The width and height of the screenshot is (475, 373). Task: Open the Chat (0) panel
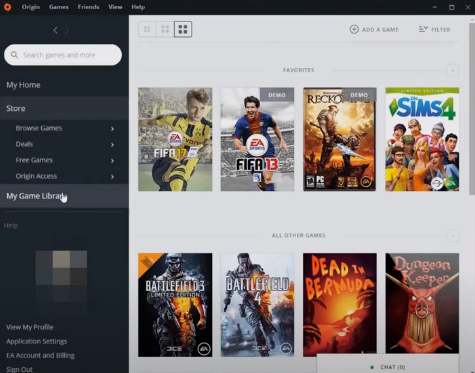[x=388, y=364]
